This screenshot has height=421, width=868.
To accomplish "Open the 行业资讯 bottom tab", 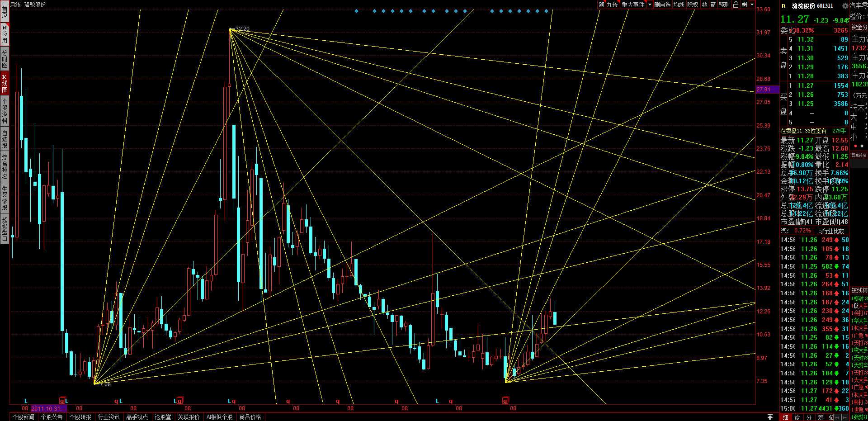I will pos(109,417).
